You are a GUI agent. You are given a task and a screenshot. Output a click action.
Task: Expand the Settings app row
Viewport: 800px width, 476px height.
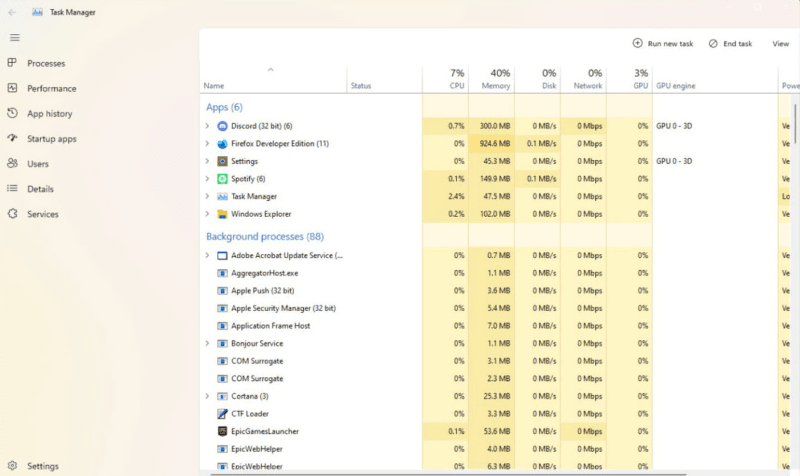pyautogui.click(x=207, y=161)
